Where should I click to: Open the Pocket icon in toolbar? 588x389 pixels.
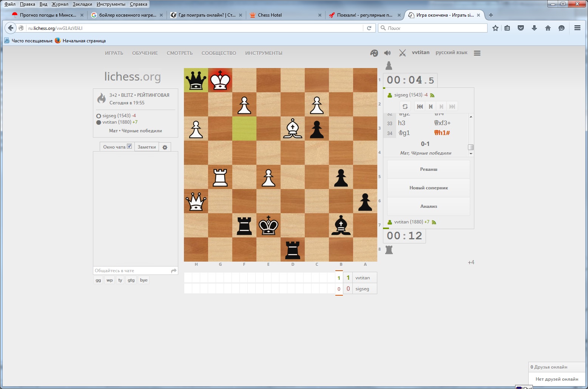click(x=521, y=28)
